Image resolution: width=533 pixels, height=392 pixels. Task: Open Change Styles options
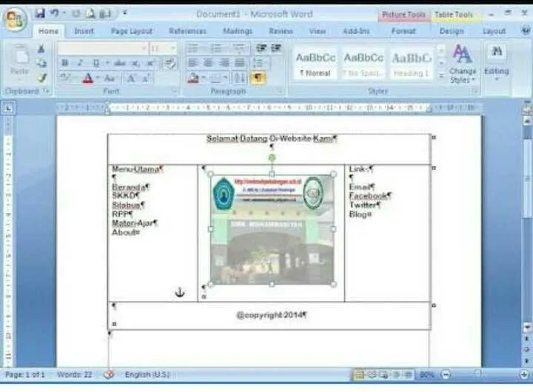click(x=462, y=64)
